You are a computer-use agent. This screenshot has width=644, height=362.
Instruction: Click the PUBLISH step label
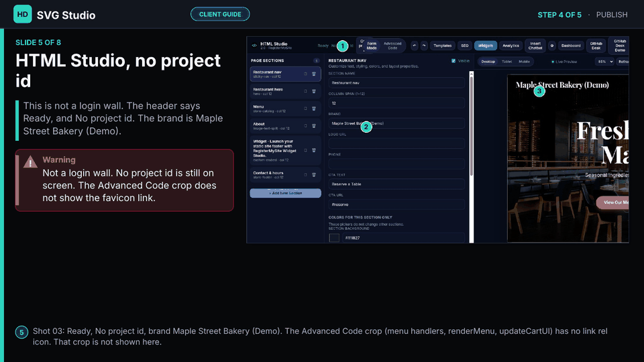click(x=612, y=15)
